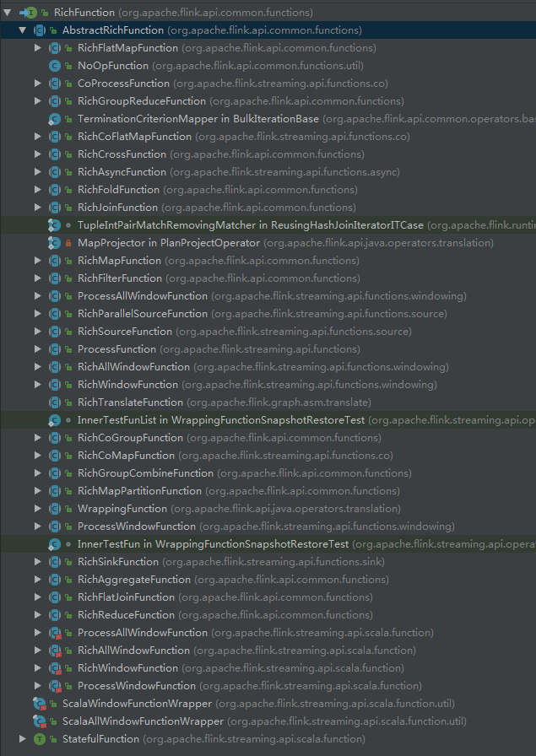The width and height of the screenshot is (536, 756).
Task: Select MapProjector in PlanProjectOperator row
Action: click(x=268, y=243)
